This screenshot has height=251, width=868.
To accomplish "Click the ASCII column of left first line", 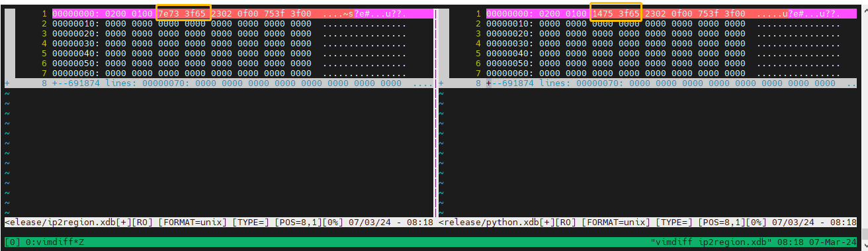I will 365,13.
